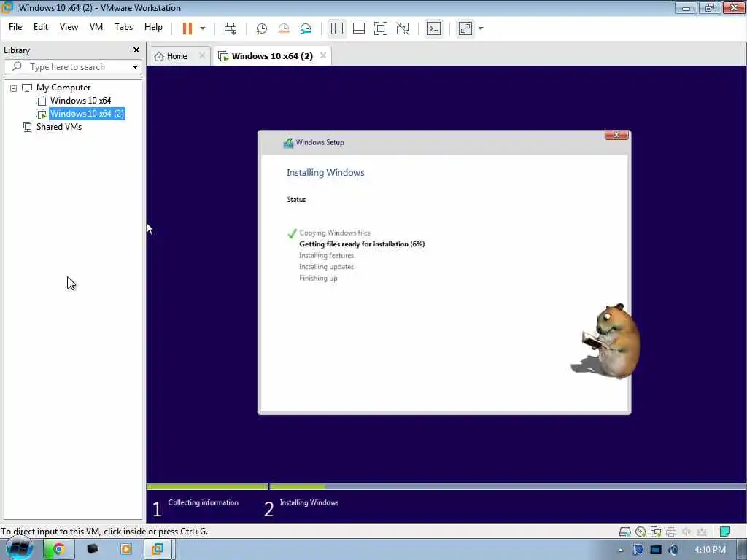This screenshot has width=747, height=560.
Task: Click the 'Installing Windows' heading text
Action: pos(325,172)
